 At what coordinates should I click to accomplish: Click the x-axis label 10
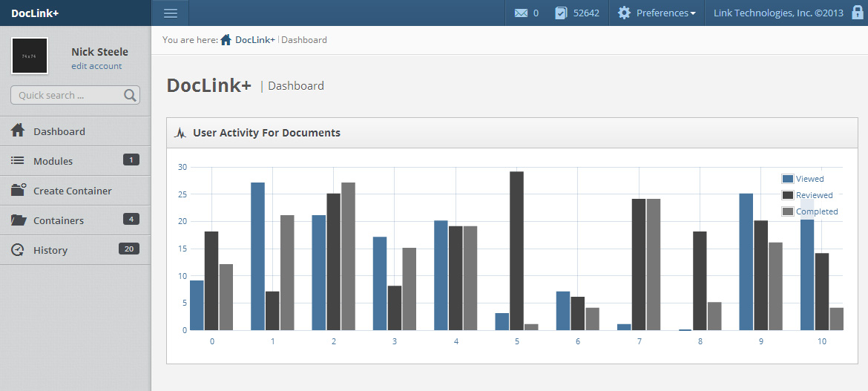(821, 341)
